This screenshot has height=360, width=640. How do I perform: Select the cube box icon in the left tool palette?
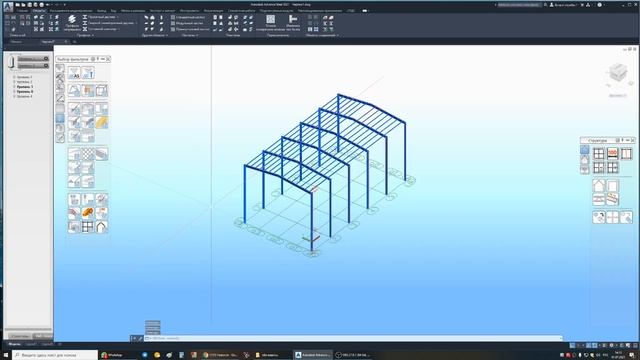coord(102,90)
